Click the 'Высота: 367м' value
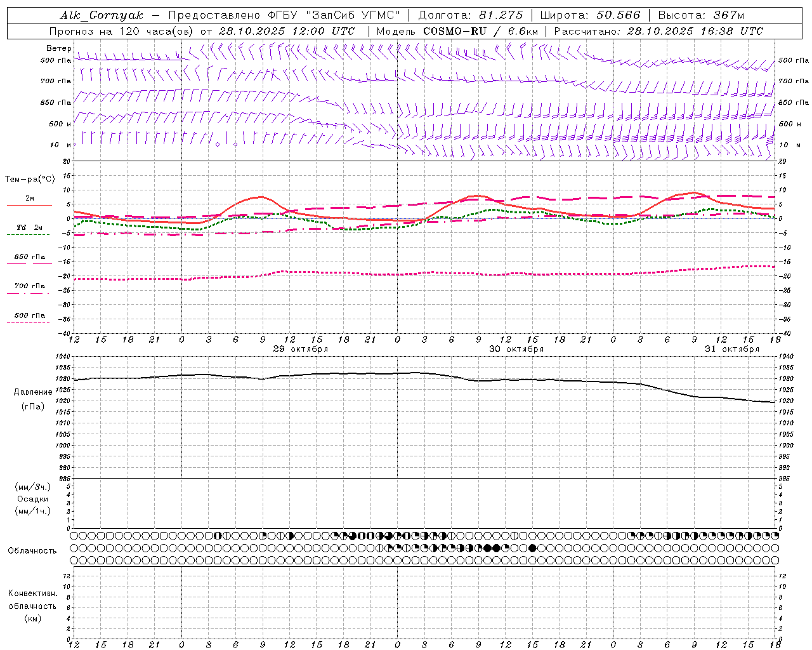The width and height of the screenshot is (812, 650). click(701, 15)
